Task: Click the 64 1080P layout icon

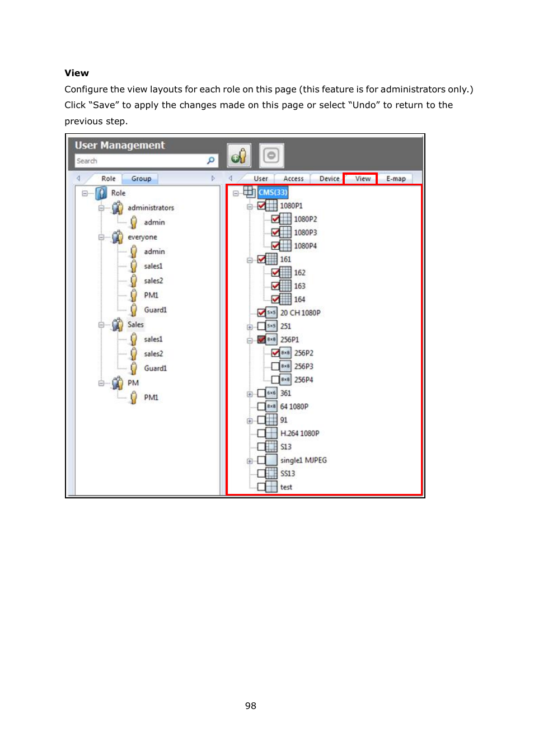Action: 271,407
